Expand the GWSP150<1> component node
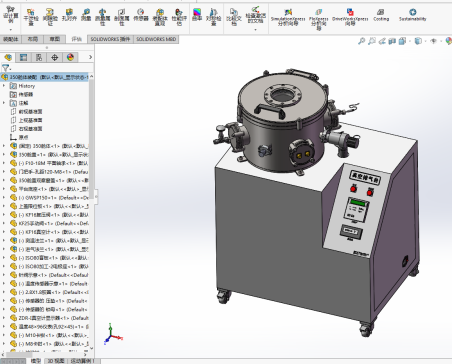The image size is (452, 364). pos(4,197)
